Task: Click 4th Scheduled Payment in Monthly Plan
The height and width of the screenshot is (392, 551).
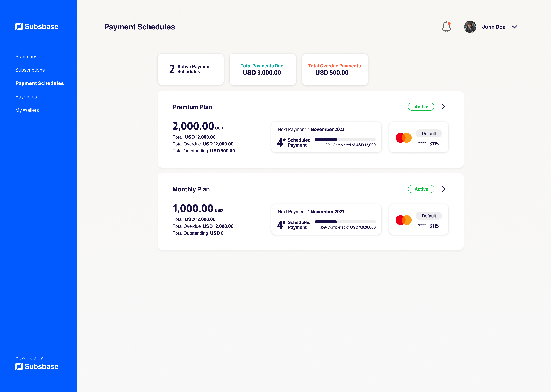Action: click(294, 225)
